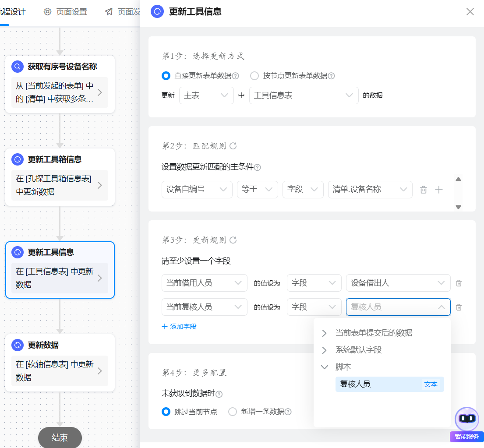This screenshot has height=448, width=484.
Task: Click 添加字段 link
Action: (x=179, y=326)
